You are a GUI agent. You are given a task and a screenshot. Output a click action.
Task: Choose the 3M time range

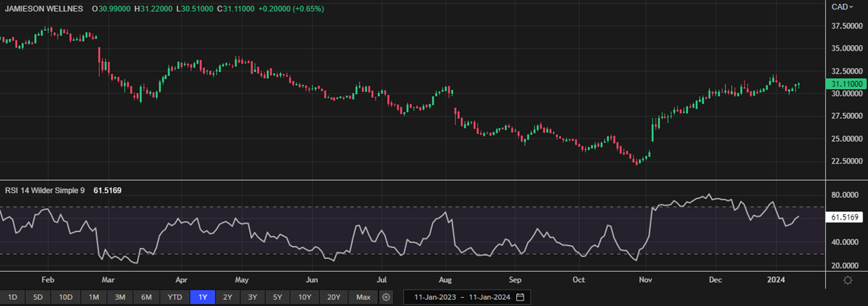point(120,297)
